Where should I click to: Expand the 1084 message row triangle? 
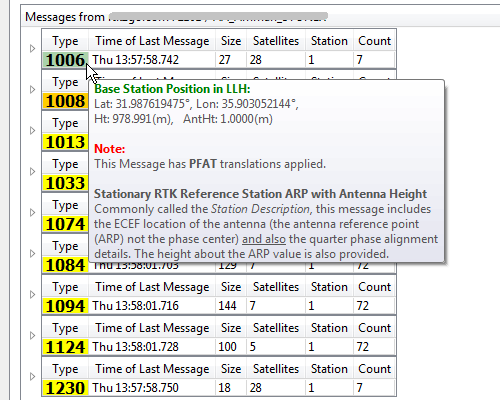tap(32, 254)
